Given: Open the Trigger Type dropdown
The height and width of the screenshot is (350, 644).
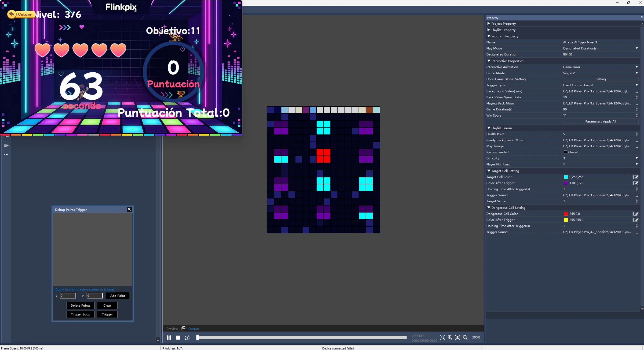Looking at the screenshot, I should [x=636, y=85].
